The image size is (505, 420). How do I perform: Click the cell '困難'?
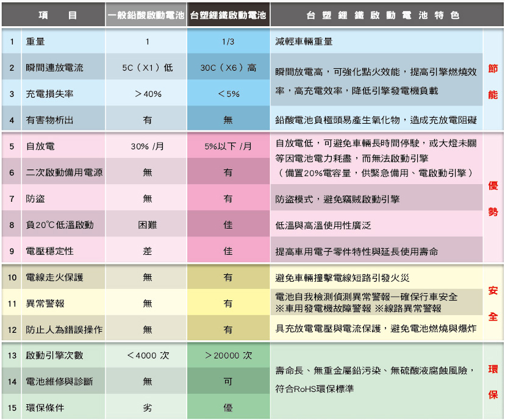pos(148,225)
